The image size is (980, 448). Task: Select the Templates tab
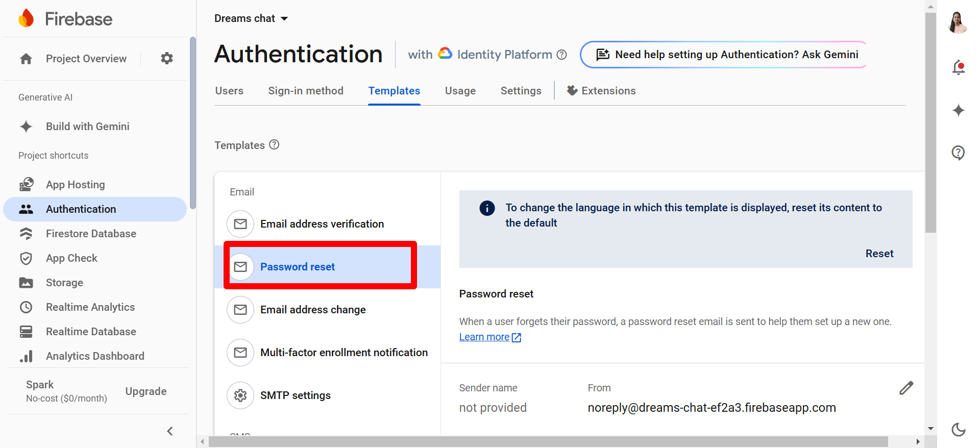[394, 91]
